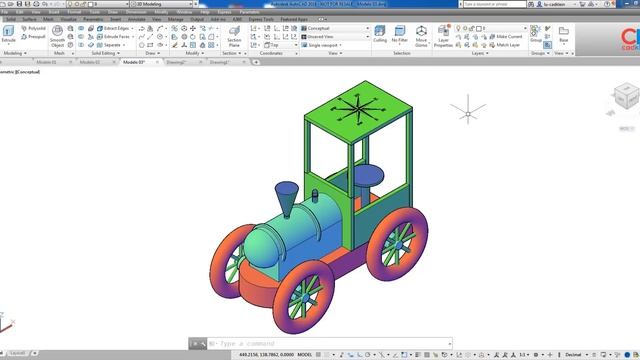
Task: Open the Top UCS dropdown in Coordinates
Action: point(281,45)
